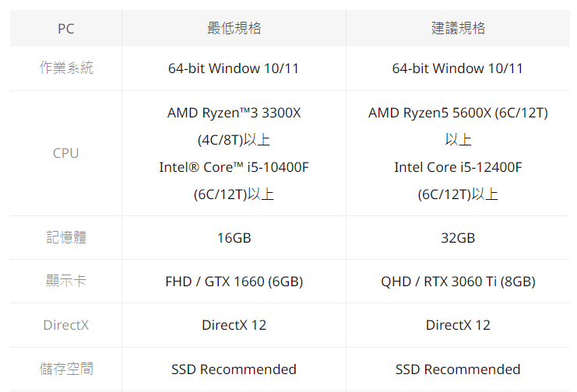This screenshot has height=392, width=577.
Task: Click the gray DirectX row label
Action: click(x=66, y=325)
